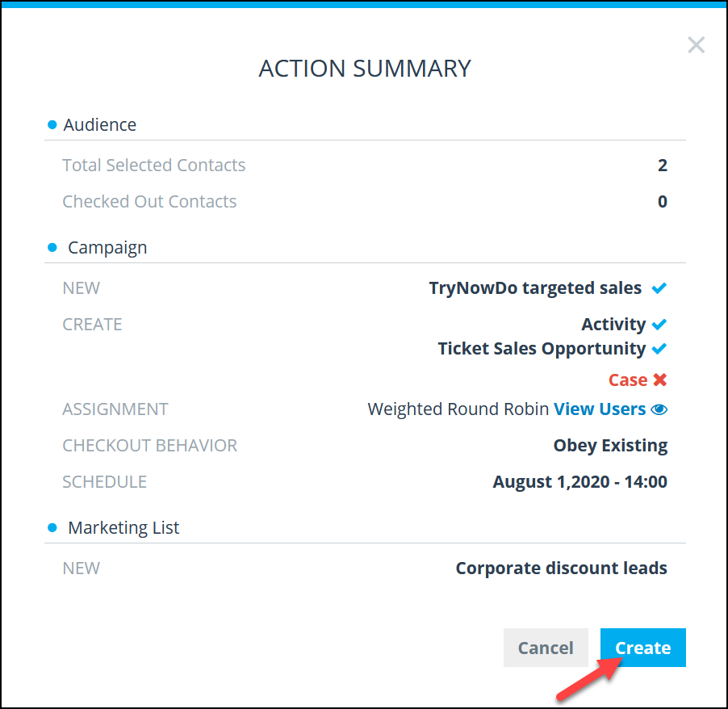Select the Marketing List section heading
Screen dimensions: 728x709
coord(123,528)
